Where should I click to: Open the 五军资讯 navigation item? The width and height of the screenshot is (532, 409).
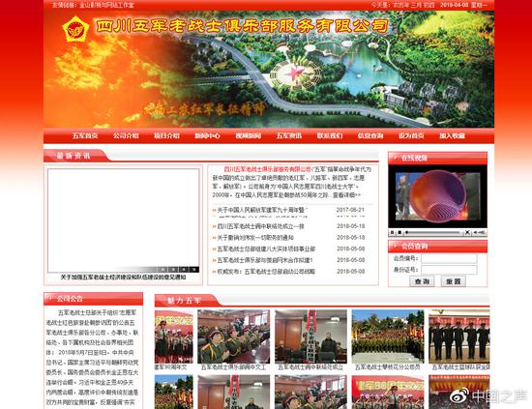[x=289, y=135]
